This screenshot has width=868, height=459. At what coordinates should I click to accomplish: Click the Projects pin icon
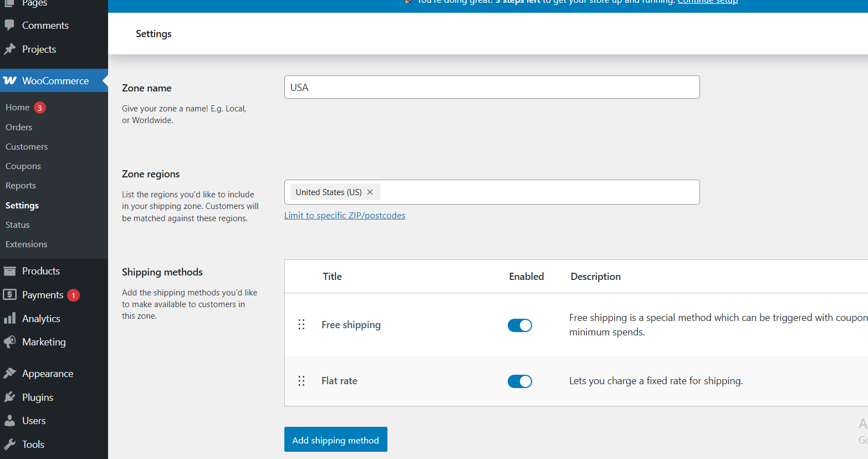pos(9,49)
